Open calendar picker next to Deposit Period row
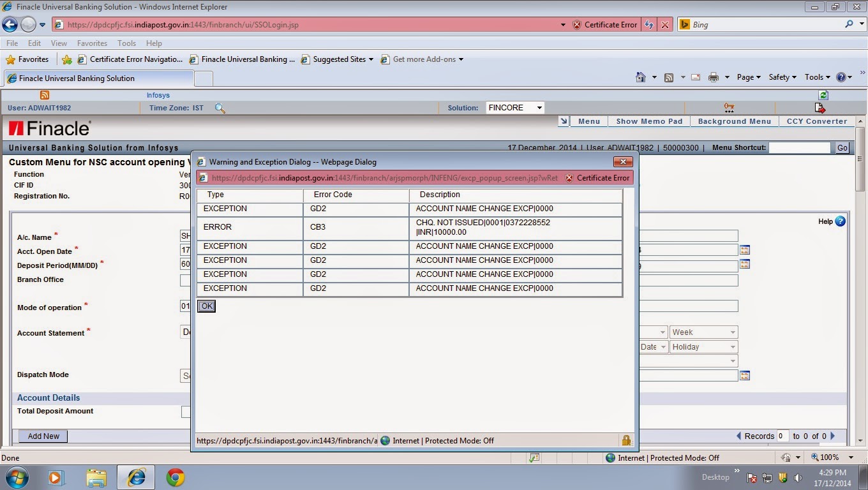Viewport: 868px width, 490px height. (745, 264)
